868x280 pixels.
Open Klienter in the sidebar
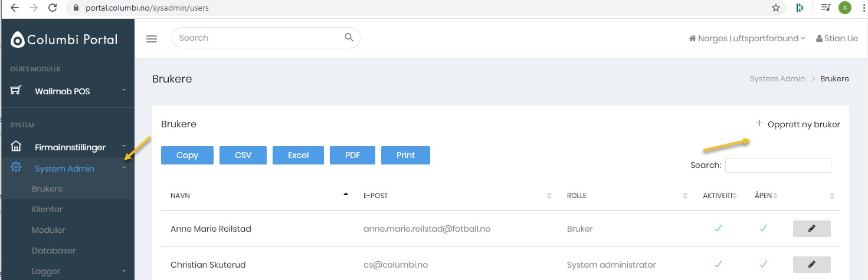click(47, 209)
